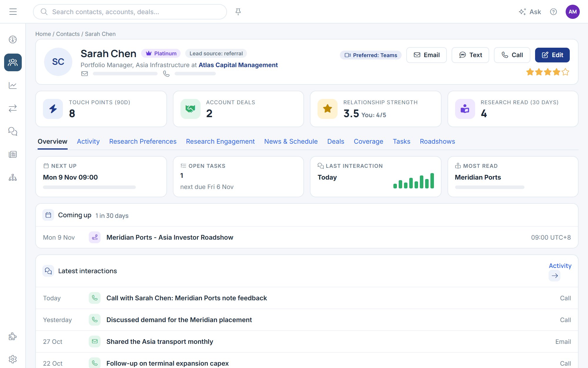
Task: Open the settings gear sidebar icon
Action: tap(13, 359)
